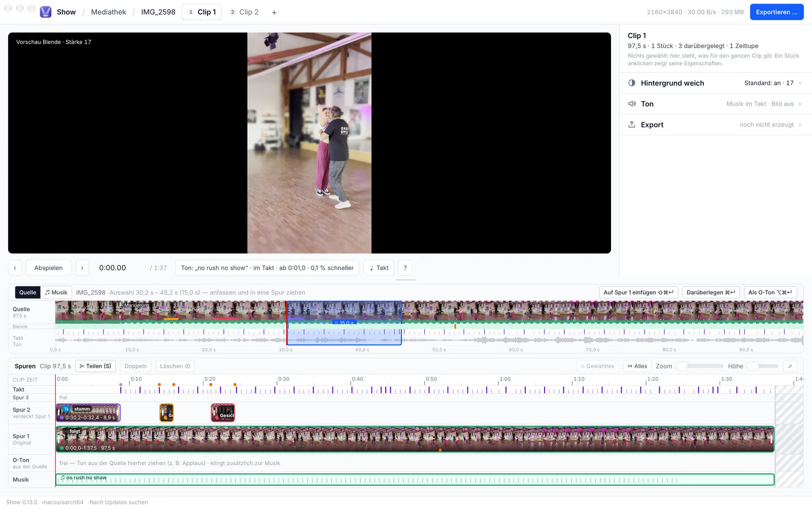Image resolution: width=812 pixels, height=508 pixels.
Task: Click the speaker icon in the Ton row
Action: coord(632,104)
